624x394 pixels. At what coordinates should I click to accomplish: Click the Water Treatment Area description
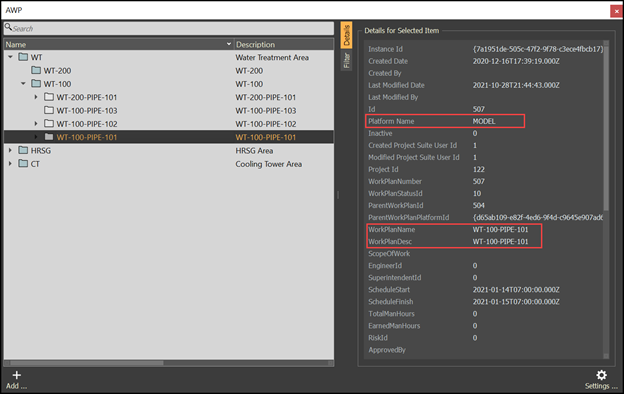(272, 57)
